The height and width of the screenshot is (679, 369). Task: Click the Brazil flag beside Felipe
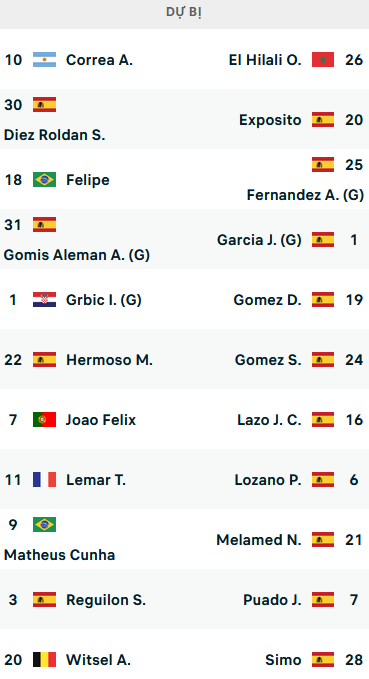coord(44,180)
